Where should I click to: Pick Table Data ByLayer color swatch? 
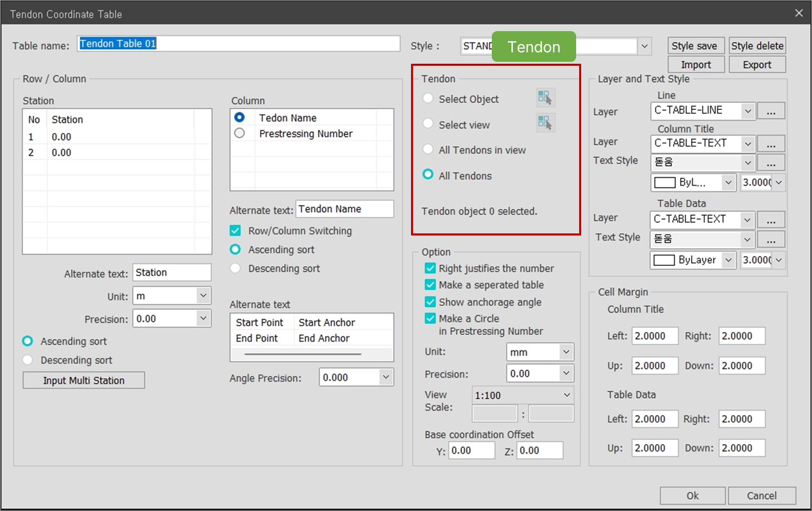(x=664, y=260)
